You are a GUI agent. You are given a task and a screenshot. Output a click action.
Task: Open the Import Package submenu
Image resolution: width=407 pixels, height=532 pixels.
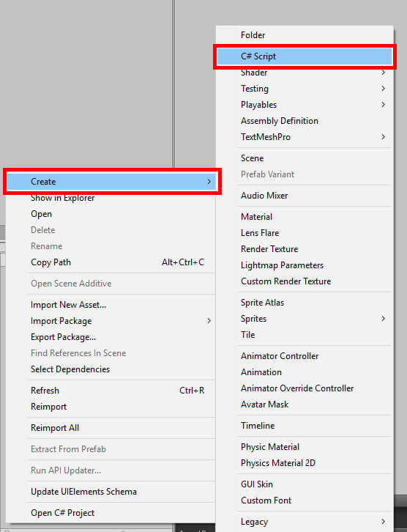click(111, 321)
